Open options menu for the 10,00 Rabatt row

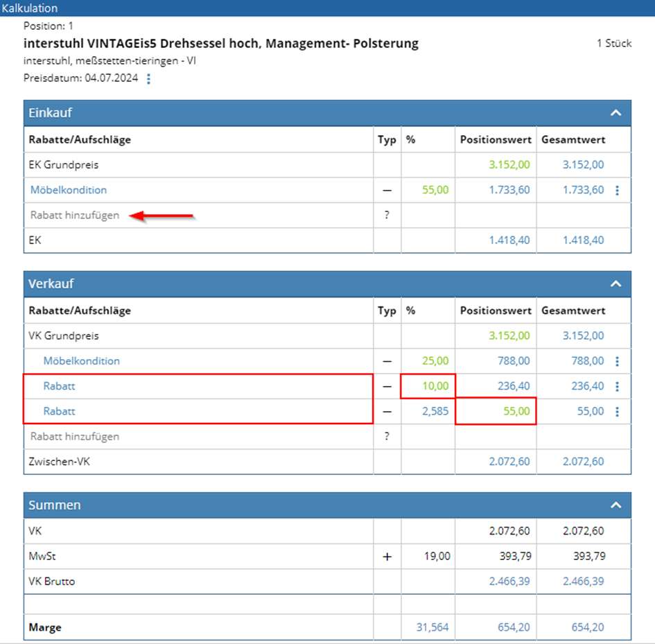pyautogui.click(x=618, y=387)
